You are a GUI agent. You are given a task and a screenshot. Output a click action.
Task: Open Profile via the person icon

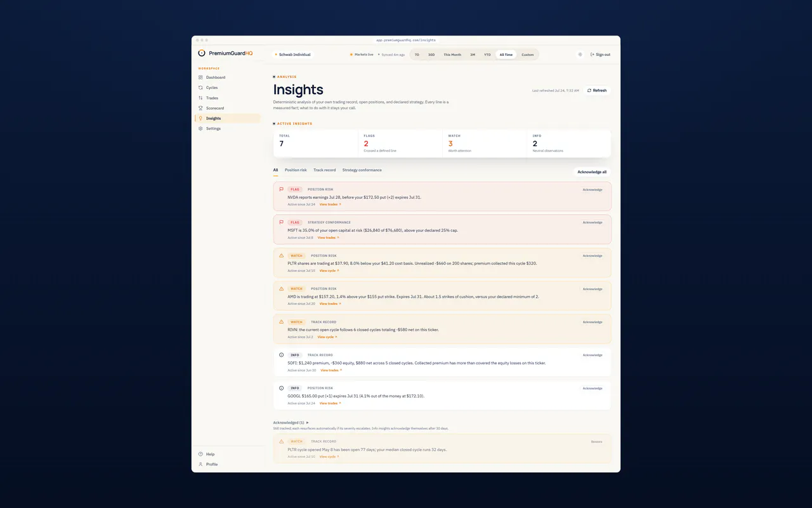pos(200,464)
